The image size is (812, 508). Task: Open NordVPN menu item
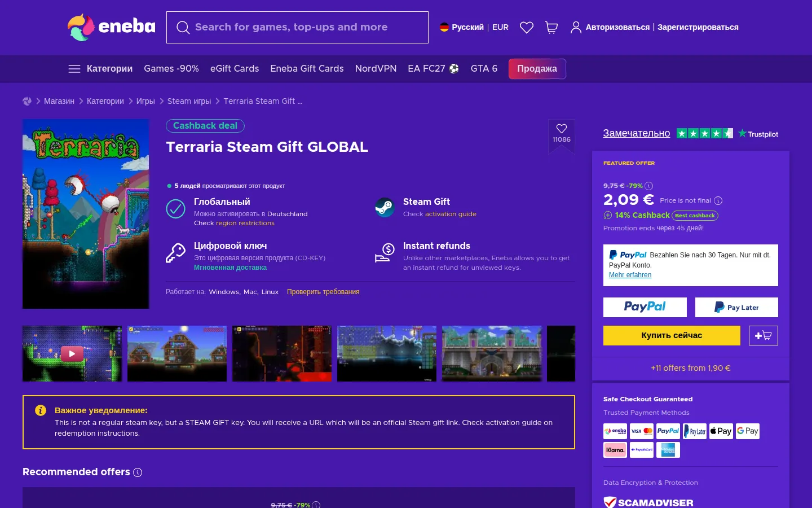click(376, 69)
